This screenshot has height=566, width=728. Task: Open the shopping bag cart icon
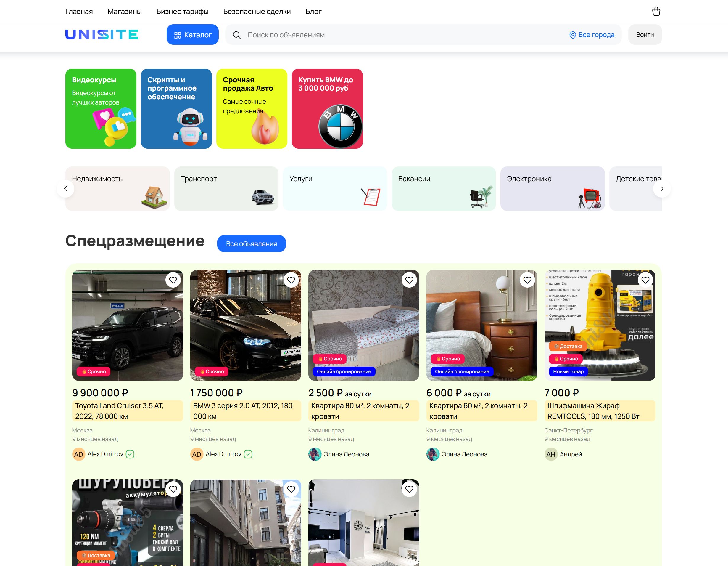click(x=656, y=11)
